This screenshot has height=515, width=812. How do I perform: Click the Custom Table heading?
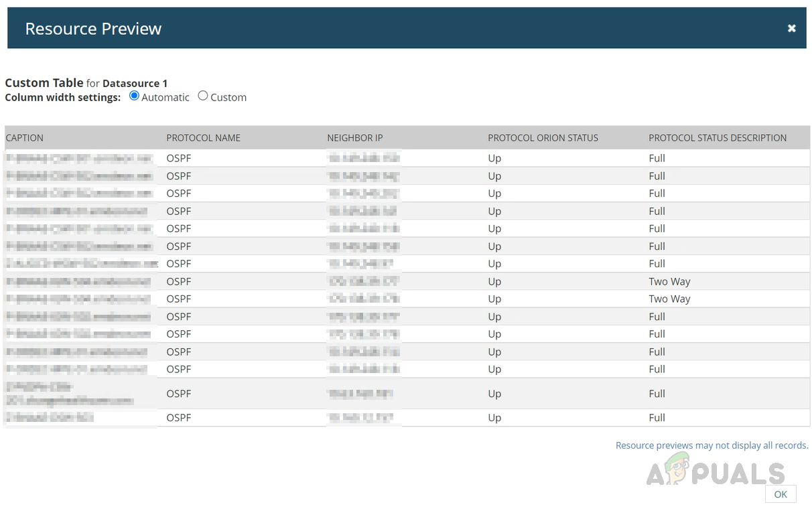click(44, 83)
